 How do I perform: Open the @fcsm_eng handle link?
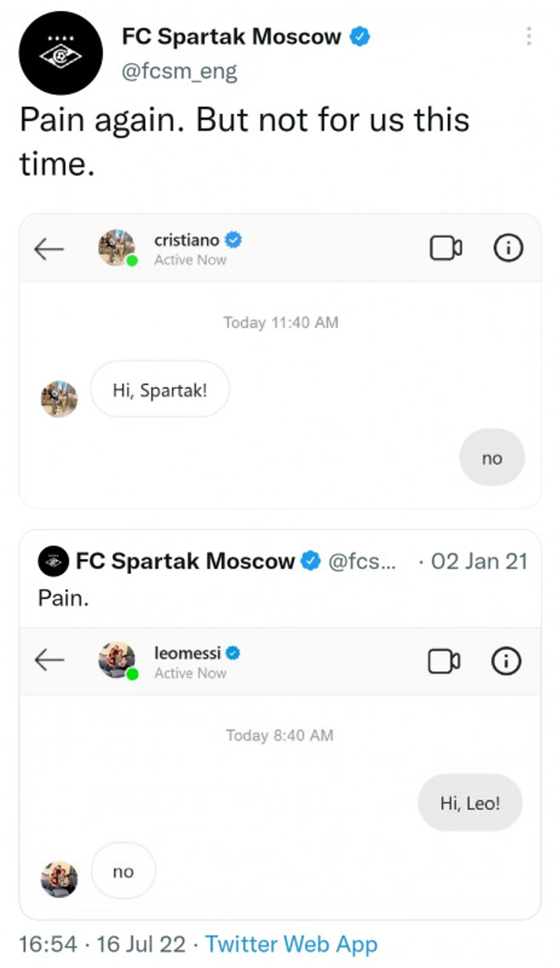tap(180, 71)
